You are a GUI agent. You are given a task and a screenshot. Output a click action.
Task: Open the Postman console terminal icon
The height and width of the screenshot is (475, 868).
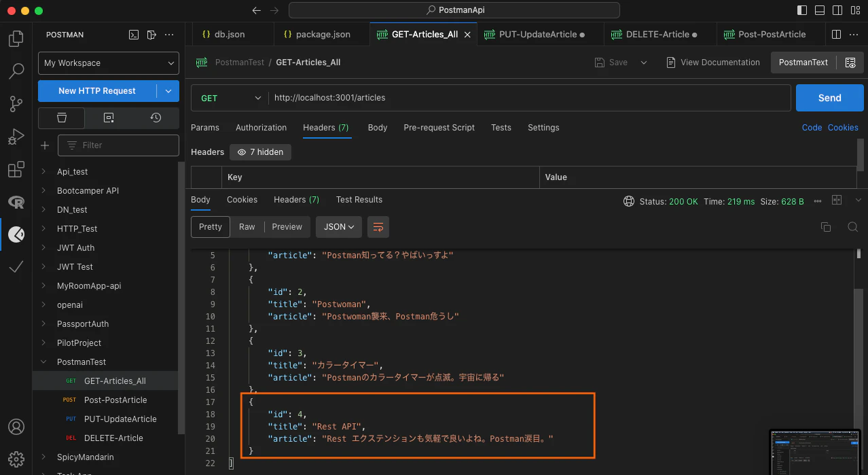point(134,35)
